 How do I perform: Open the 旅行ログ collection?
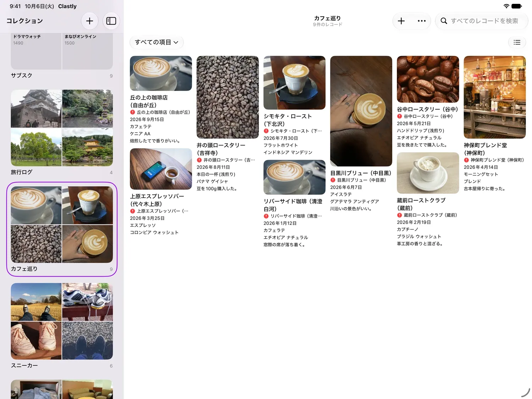pyautogui.click(x=62, y=132)
